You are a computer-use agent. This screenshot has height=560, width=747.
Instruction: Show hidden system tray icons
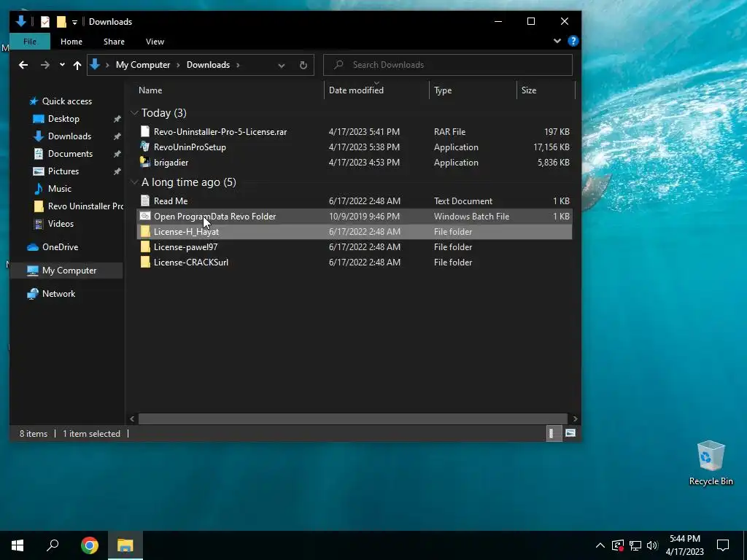[x=600, y=545]
